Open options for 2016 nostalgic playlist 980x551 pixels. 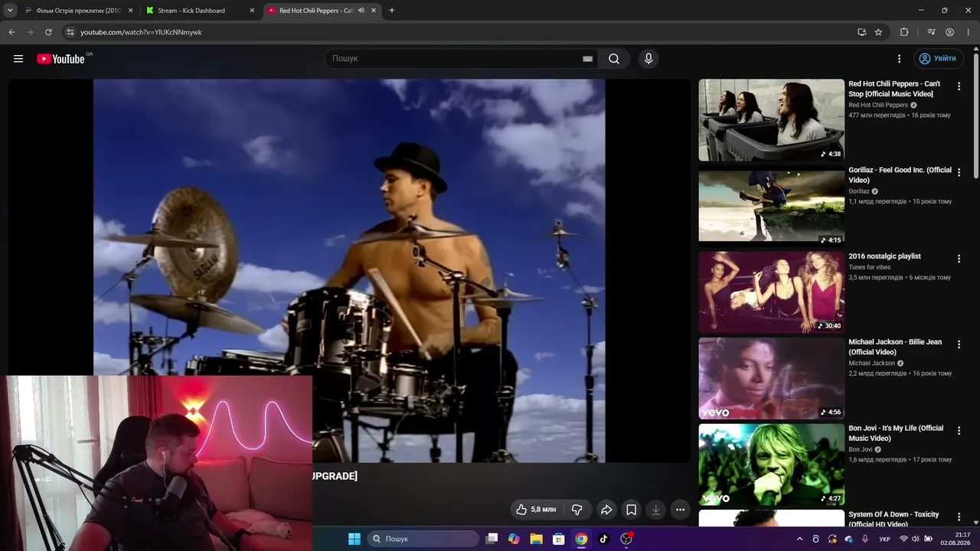tap(959, 259)
